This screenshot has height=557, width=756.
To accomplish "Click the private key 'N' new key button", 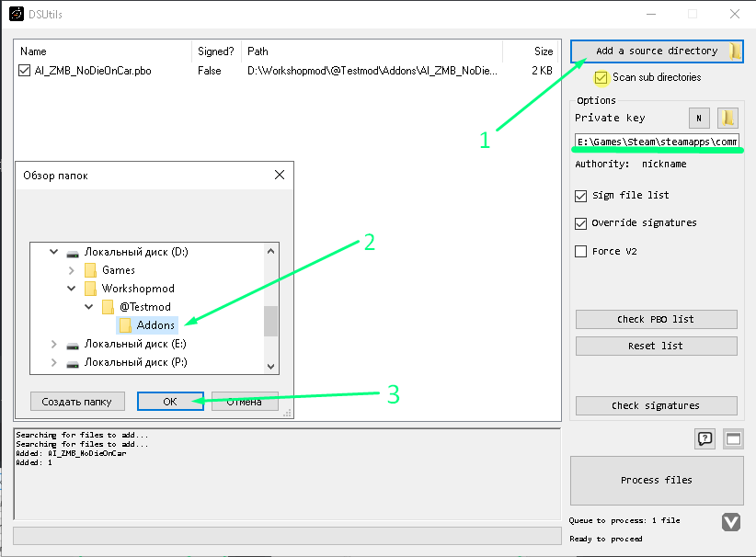I will point(699,118).
